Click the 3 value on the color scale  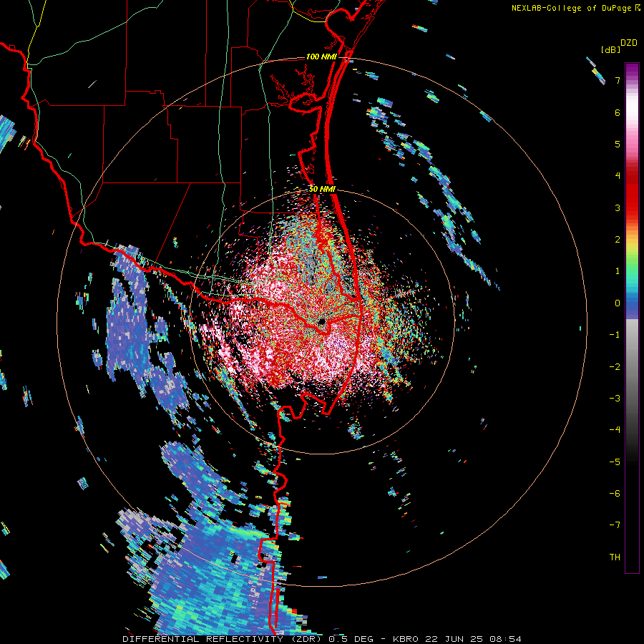point(618,208)
